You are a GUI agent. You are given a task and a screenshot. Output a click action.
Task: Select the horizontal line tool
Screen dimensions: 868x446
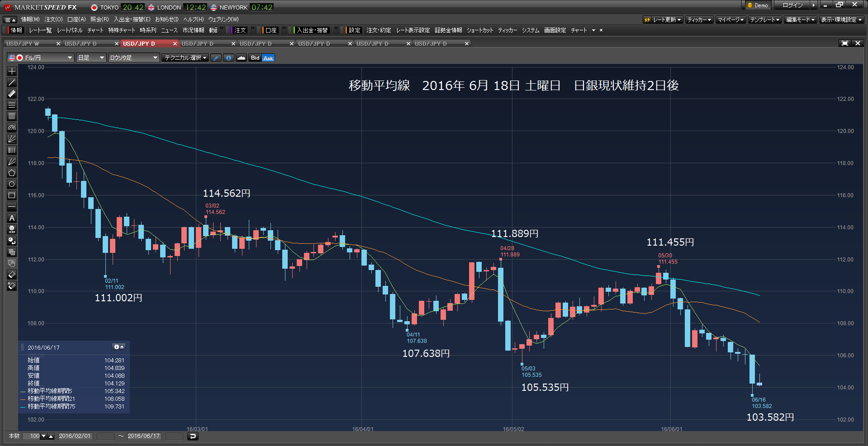tap(12, 207)
